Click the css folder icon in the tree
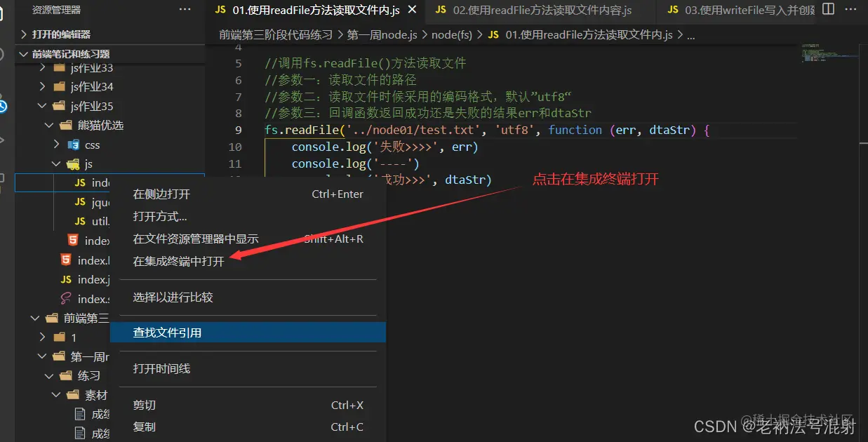This screenshot has height=442, width=868. 73,145
